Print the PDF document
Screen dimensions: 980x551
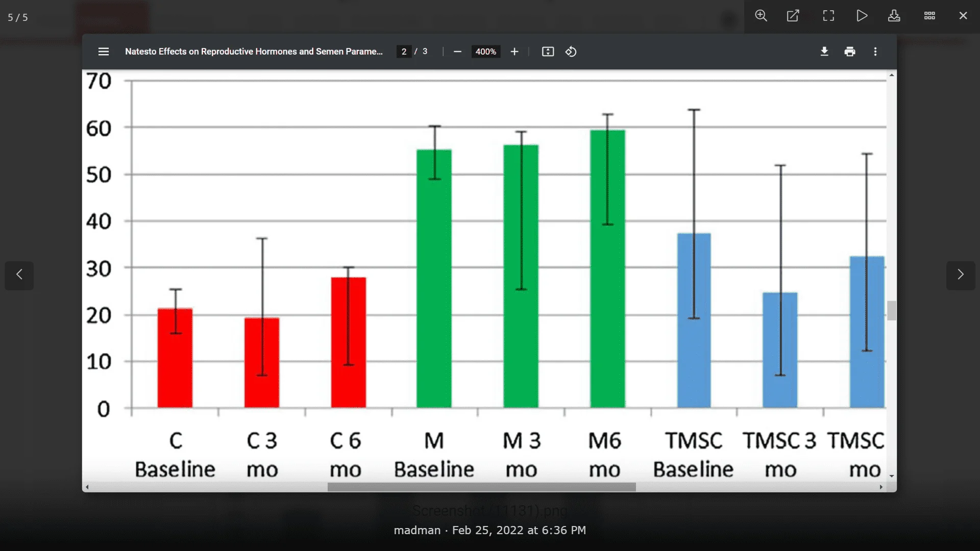[850, 52]
